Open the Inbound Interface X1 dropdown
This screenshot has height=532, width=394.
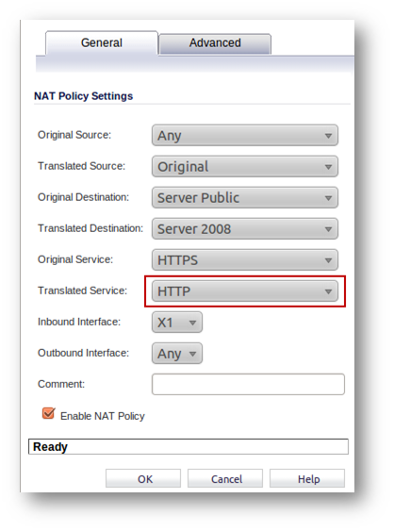click(x=177, y=323)
